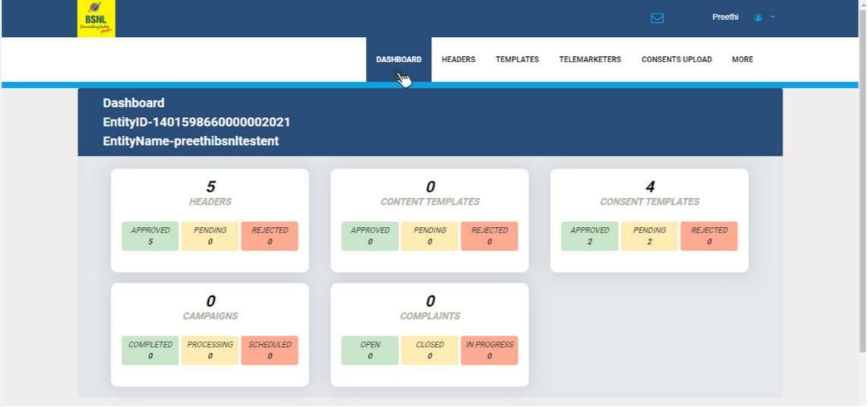Image resolution: width=868 pixels, height=407 pixels.
Task: Click the Preethi username
Action: [725, 17]
